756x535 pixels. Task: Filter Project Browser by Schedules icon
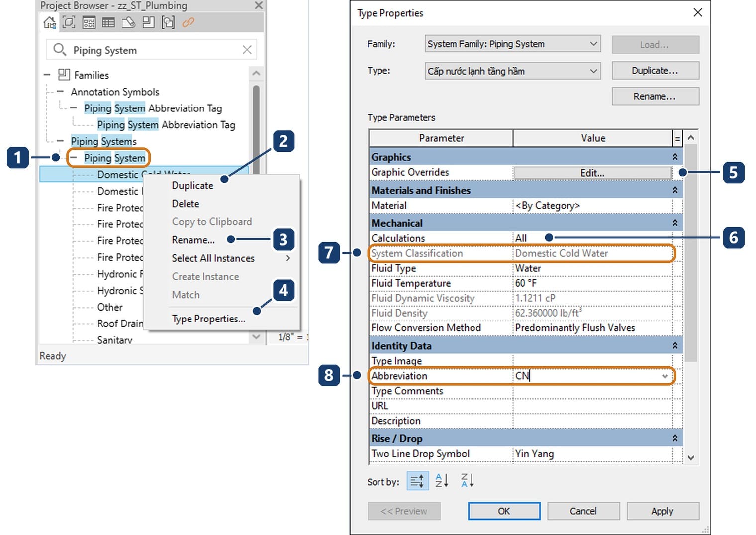[x=108, y=22]
